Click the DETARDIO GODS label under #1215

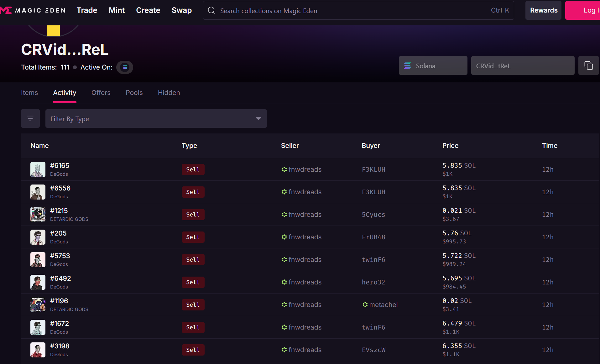[69, 219]
